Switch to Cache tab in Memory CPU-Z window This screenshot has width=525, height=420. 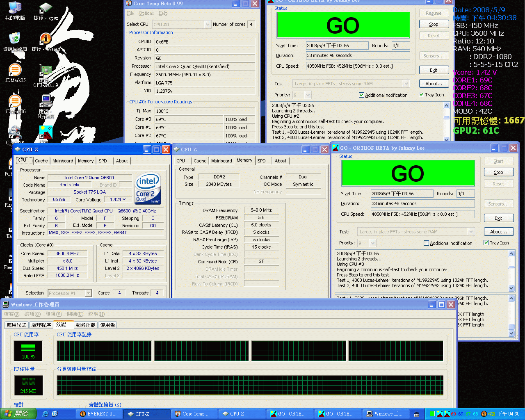pos(200,161)
